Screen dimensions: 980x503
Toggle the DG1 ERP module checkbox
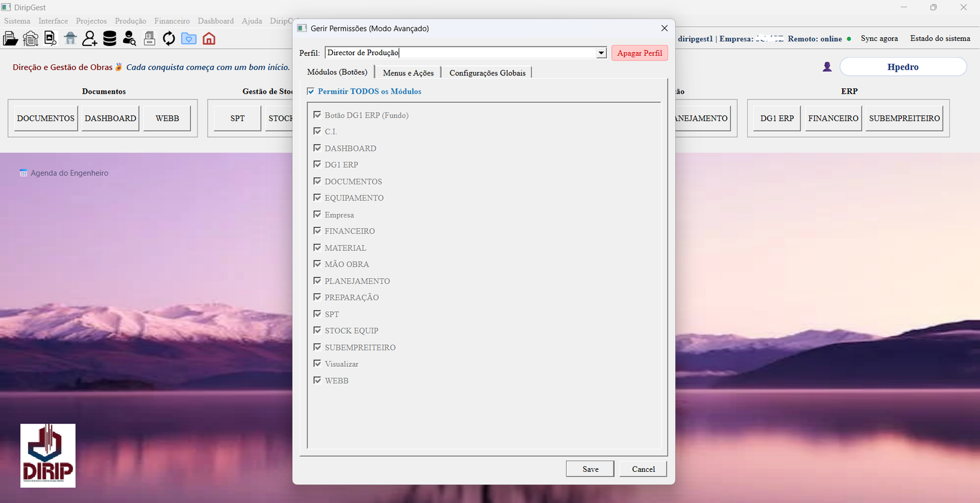click(x=317, y=164)
